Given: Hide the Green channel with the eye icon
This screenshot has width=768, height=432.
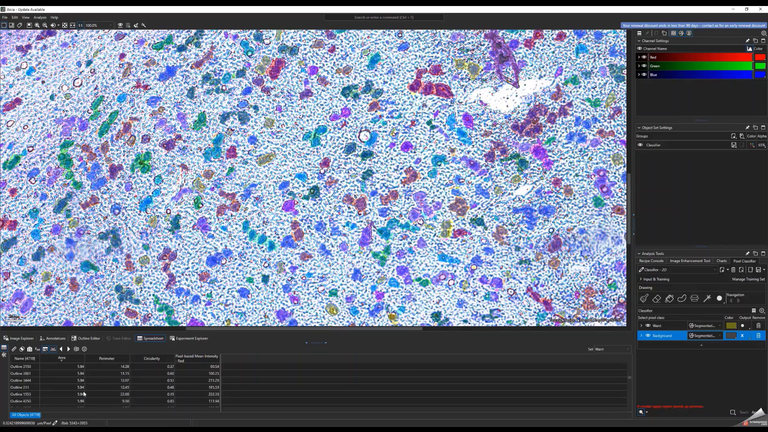Looking at the screenshot, I should point(645,66).
